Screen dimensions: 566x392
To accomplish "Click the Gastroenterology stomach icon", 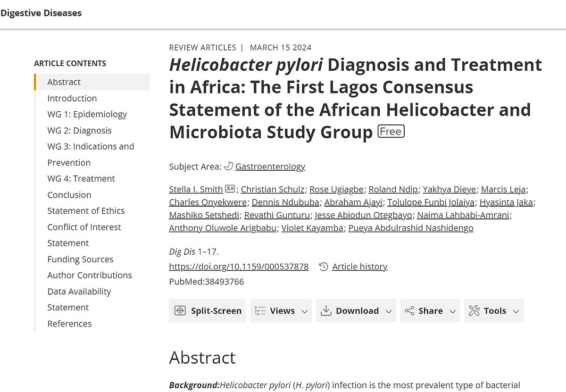I will [228, 166].
